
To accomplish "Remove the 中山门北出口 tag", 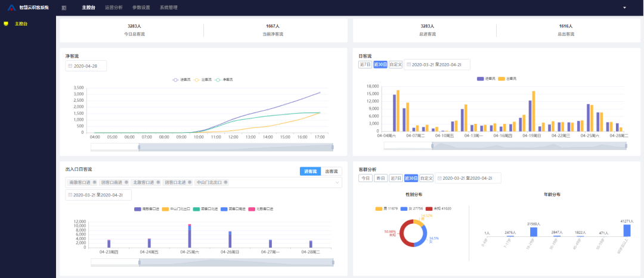I will [x=226, y=183].
